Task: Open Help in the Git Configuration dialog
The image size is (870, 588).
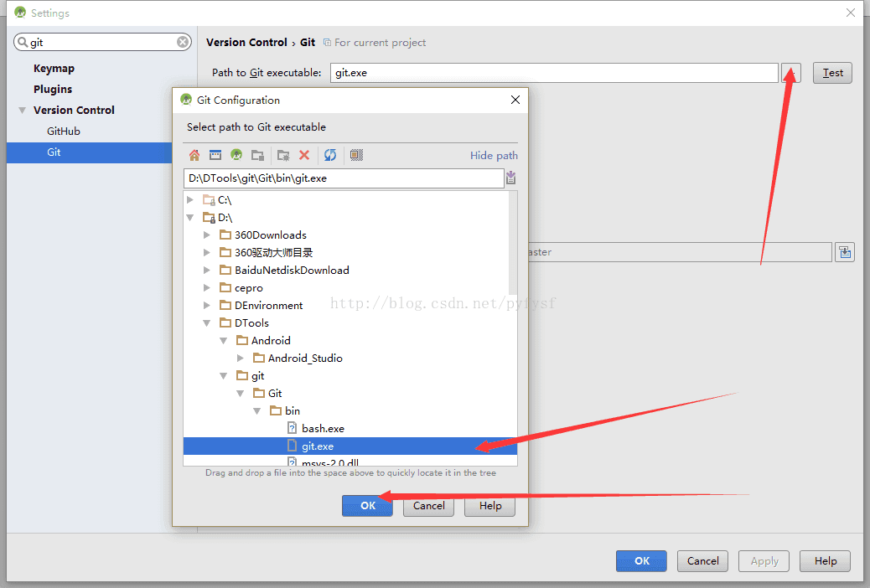Action: pos(490,506)
